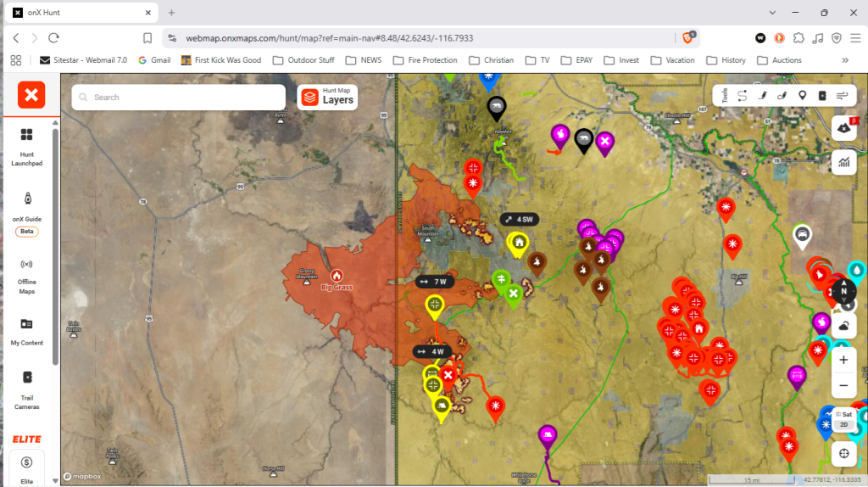Open the Auctions bookmark folder
This screenshot has height=487, width=868.
[780, 60]
